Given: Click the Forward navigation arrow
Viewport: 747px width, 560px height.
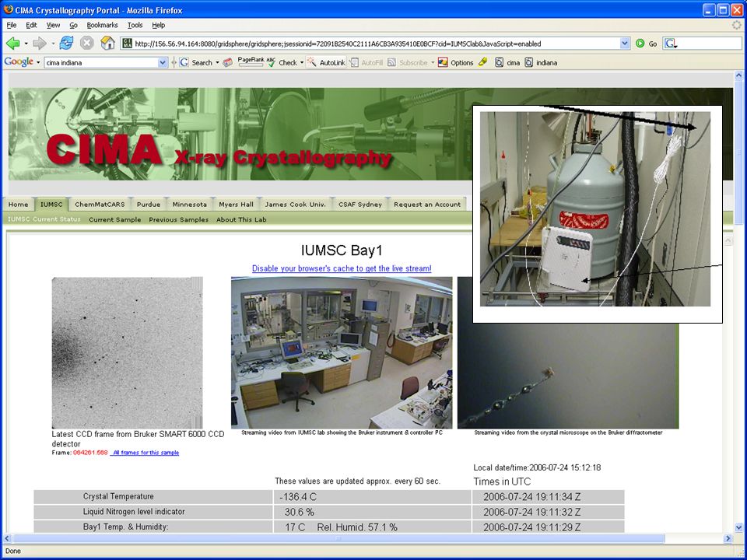Looking at the screenshot, I should 40,44.
